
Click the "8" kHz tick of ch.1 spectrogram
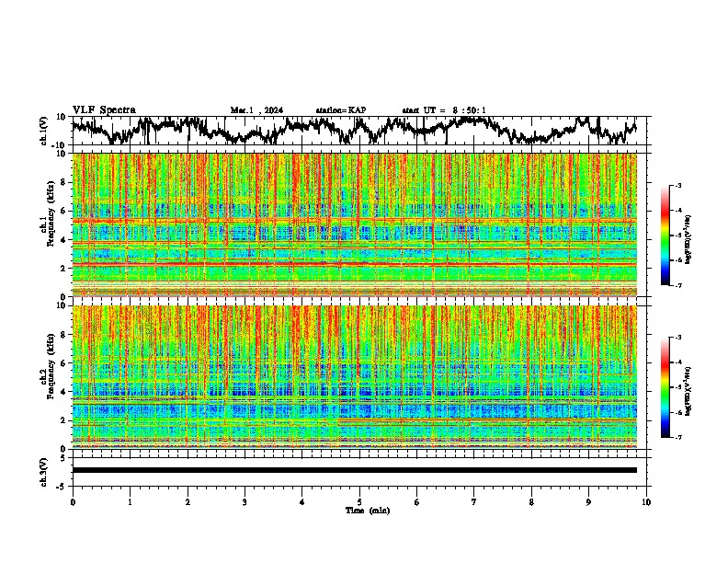64,182
